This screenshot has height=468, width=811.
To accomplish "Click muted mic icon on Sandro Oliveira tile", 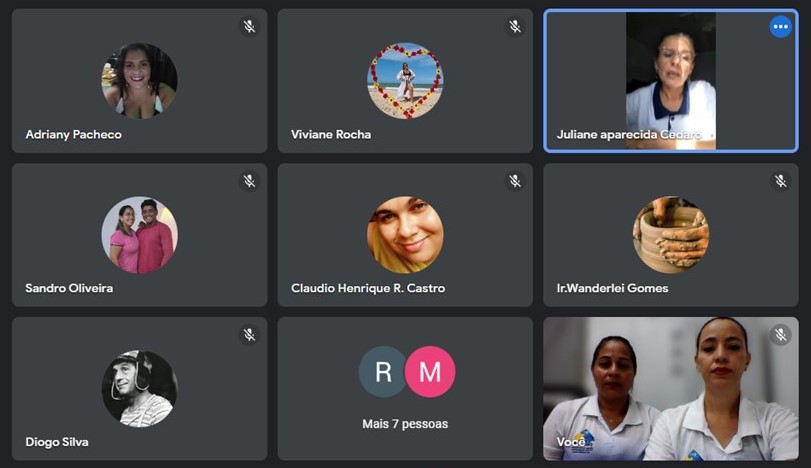I will pyautogui.click(x=249, y=181).
